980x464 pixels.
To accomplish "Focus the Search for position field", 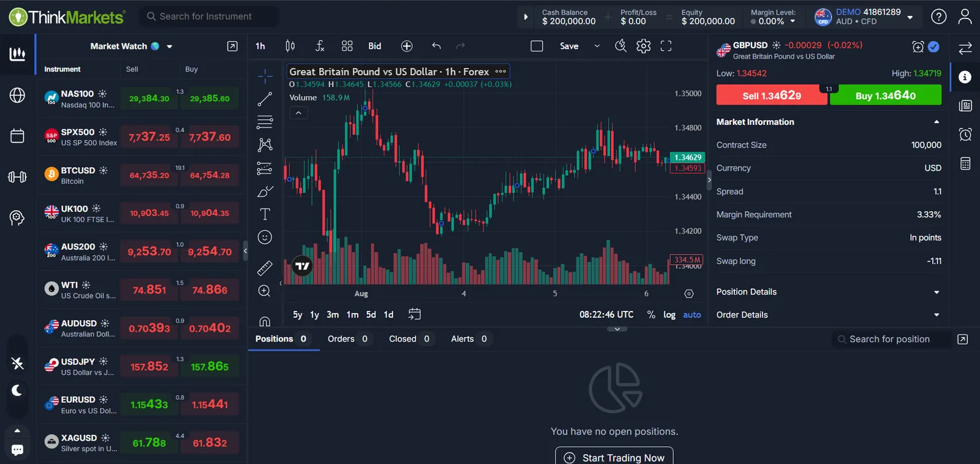I will pos(892,339).
